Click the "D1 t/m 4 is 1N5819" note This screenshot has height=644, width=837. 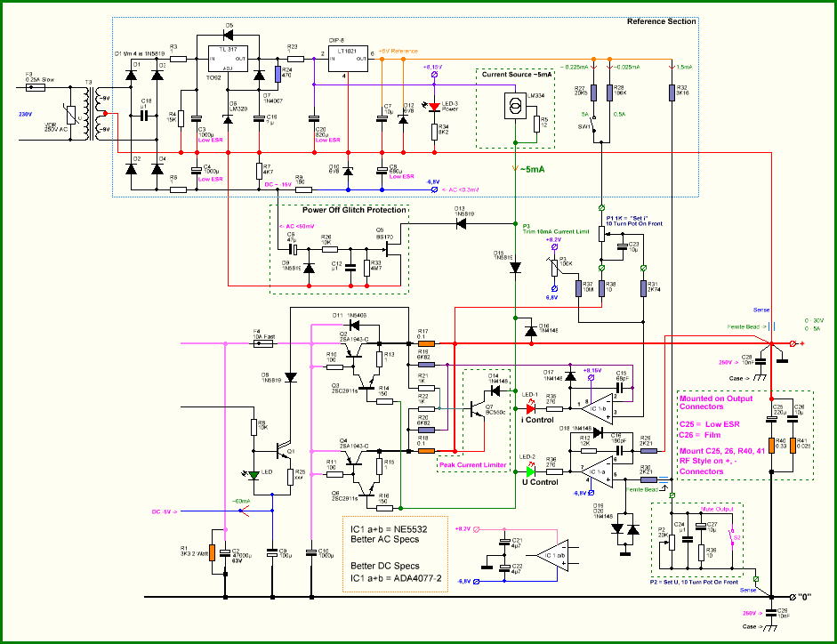(x=140, y=54)
